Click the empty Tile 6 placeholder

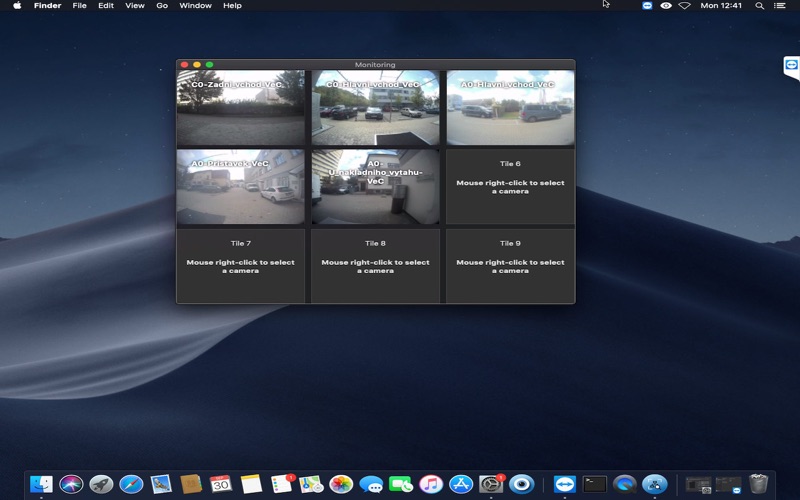pos(510,187)
